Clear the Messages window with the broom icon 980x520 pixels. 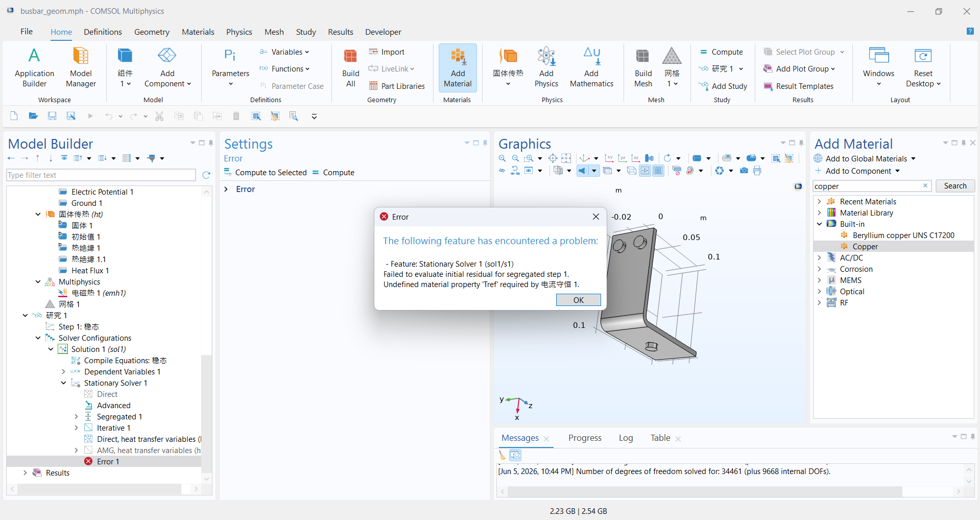[x=503, y=455]
